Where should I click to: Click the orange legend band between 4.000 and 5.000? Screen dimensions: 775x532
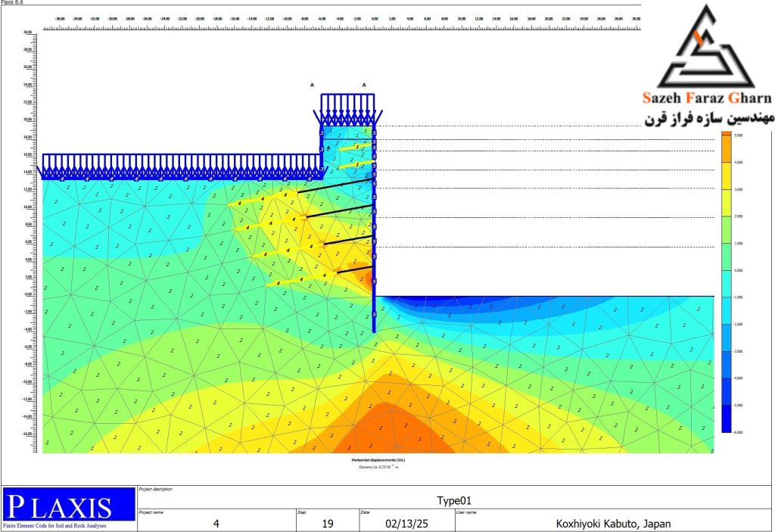pos(726,148)
